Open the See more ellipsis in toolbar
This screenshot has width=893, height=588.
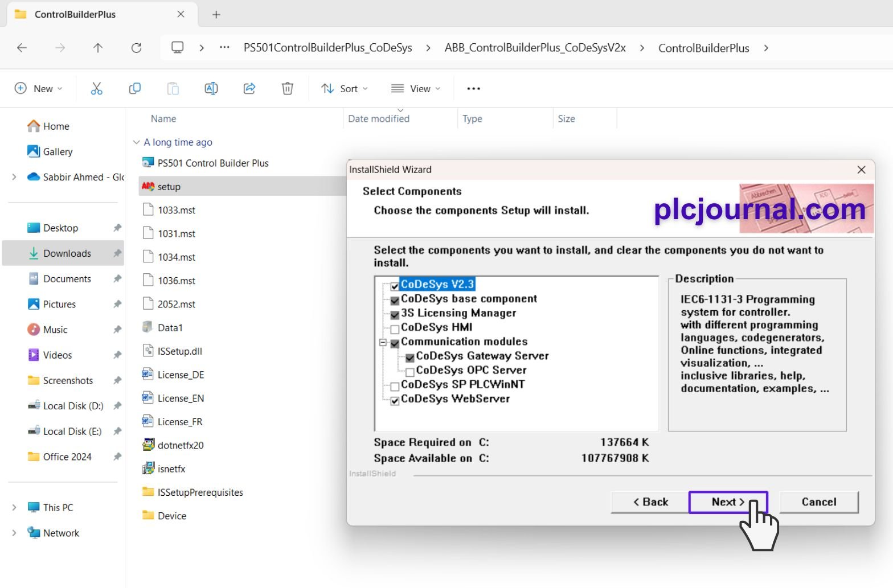(473, 88)
